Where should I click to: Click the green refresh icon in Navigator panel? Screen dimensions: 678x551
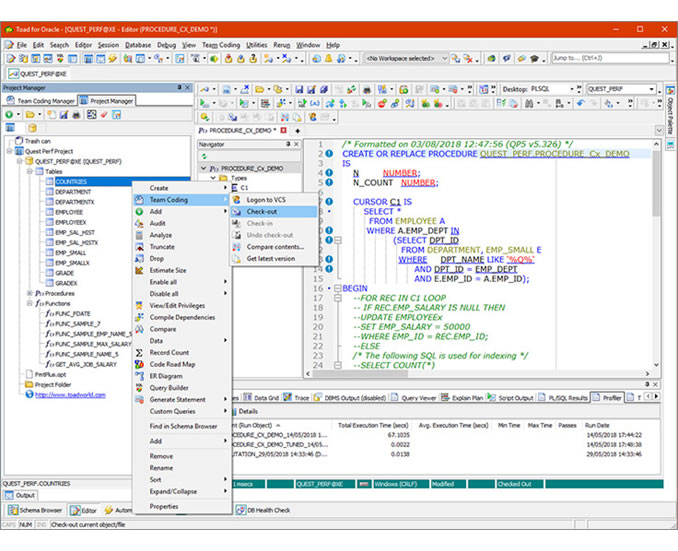(204, 156)
